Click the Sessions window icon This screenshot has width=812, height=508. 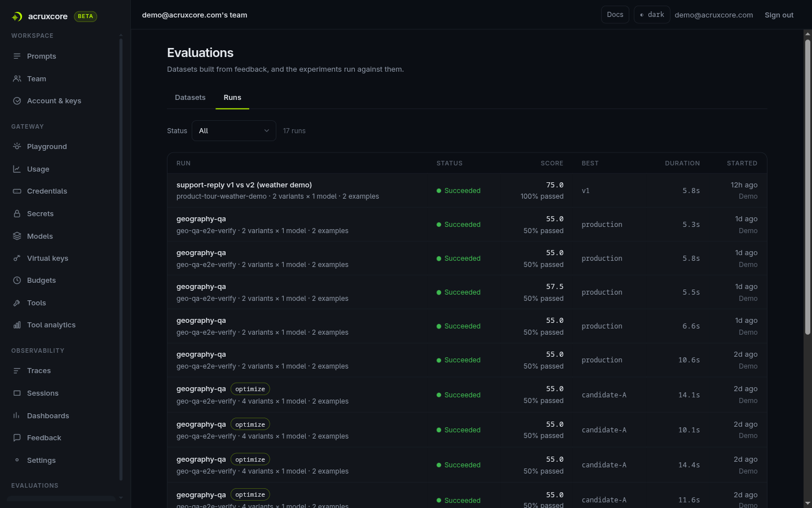coord(17,393)
